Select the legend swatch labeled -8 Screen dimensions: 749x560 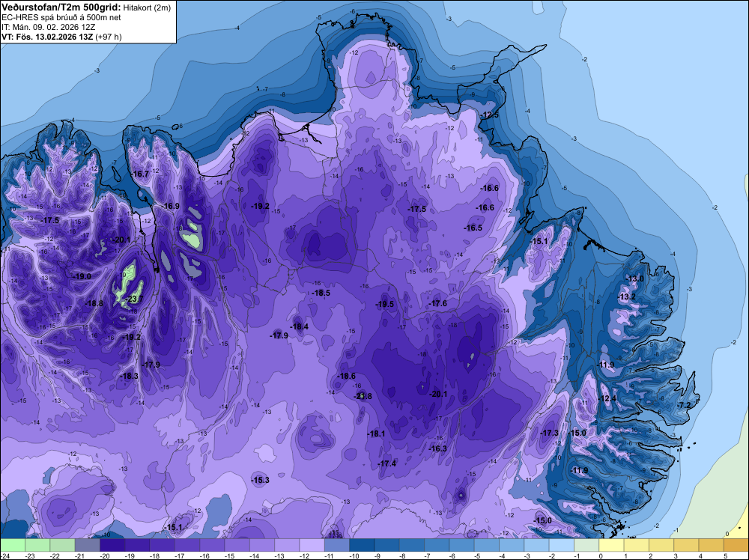click(412, 545)
